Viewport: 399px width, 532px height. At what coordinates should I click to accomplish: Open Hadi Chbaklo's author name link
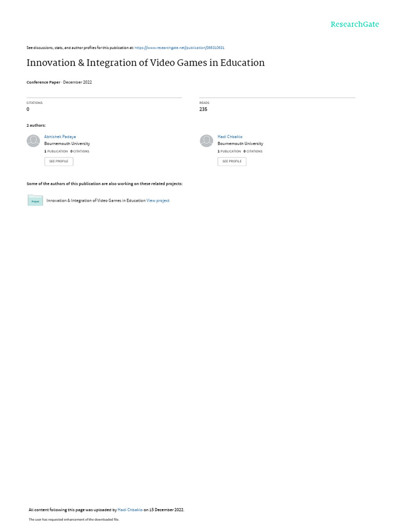coord(230,137)
